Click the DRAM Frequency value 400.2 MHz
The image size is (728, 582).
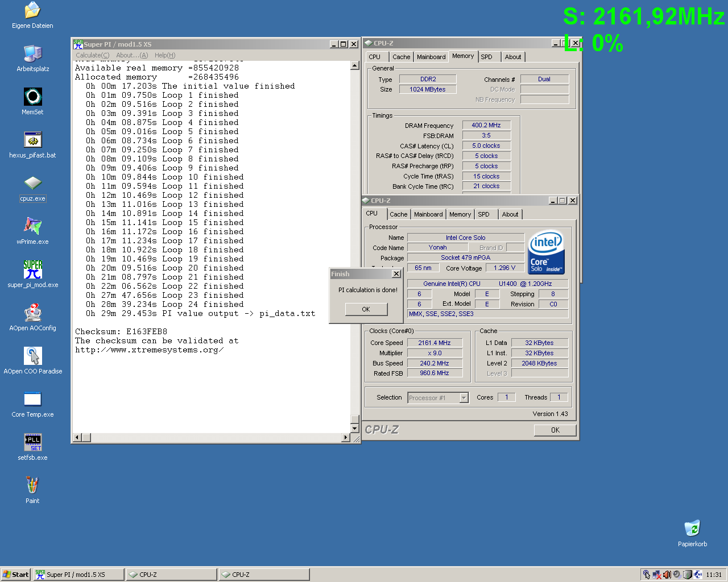pos(486,125)
